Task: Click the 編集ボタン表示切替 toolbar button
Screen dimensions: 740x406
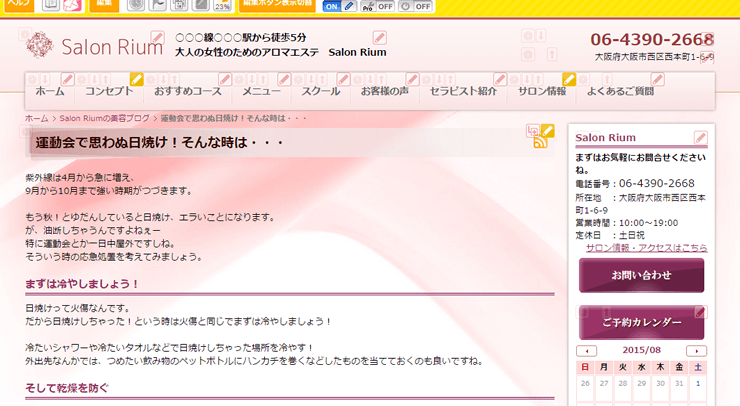Action: [x=277, y=5]
